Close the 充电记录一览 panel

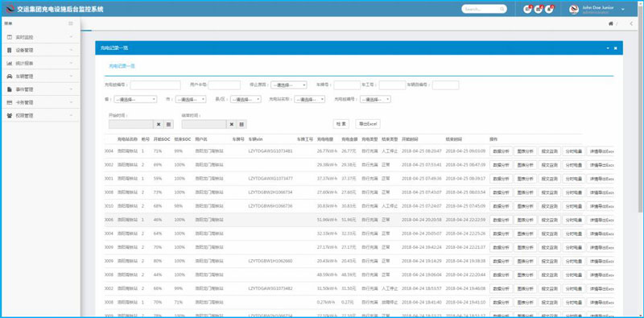[615, 48]
